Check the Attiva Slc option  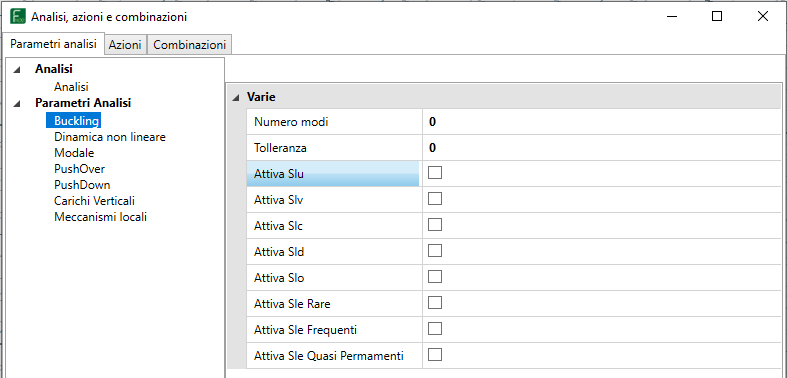(x=435, y=225)
